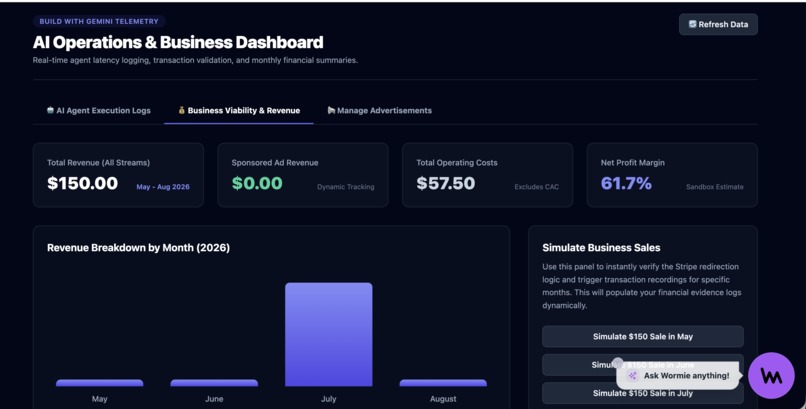Click the Total Revenue (All Streams) label
Image resolution: width=806 pixels, height=409 pixels.
[x=99, y=162]
